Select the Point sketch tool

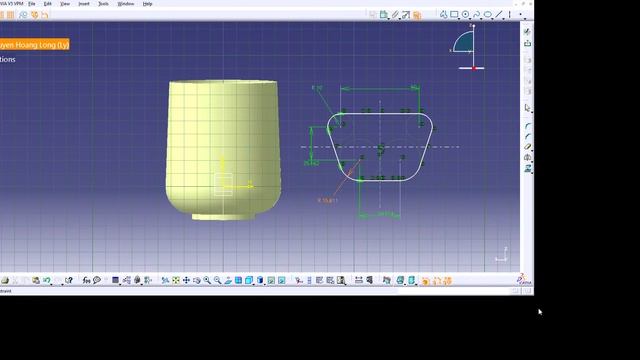click(x=520, y=15)
